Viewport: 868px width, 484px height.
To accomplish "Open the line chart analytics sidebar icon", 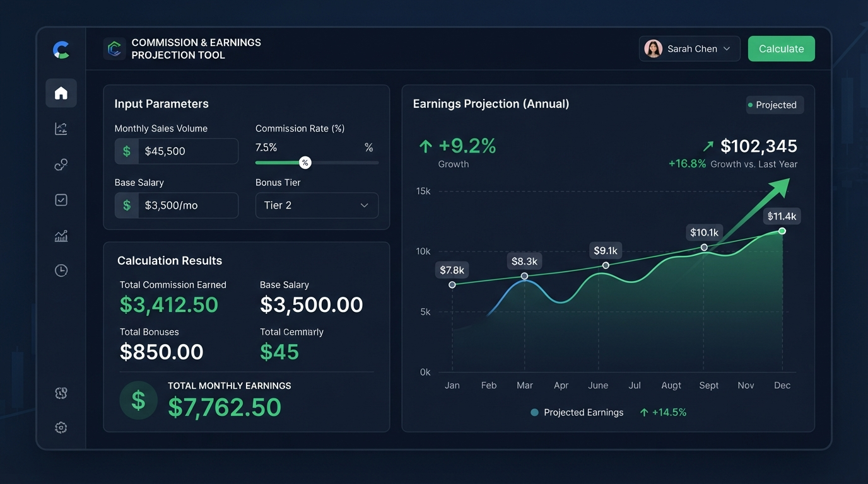I will pyautogui.click(x=61, y=129).
